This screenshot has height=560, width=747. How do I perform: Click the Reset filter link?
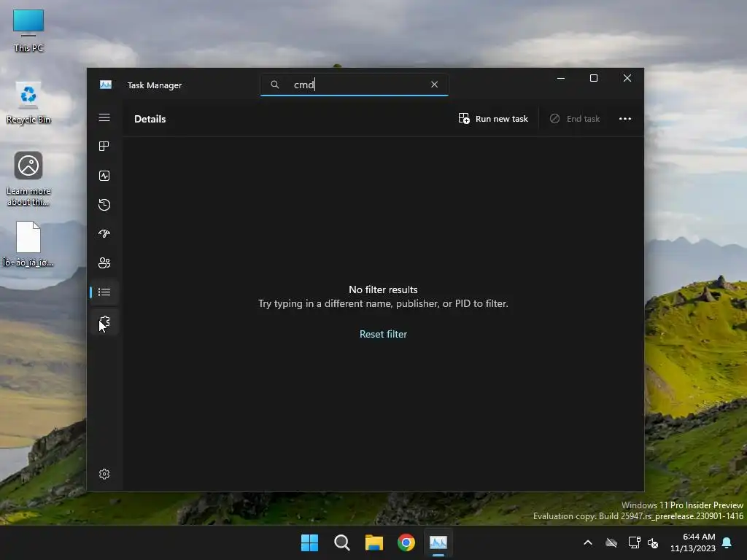coord(383,334)
